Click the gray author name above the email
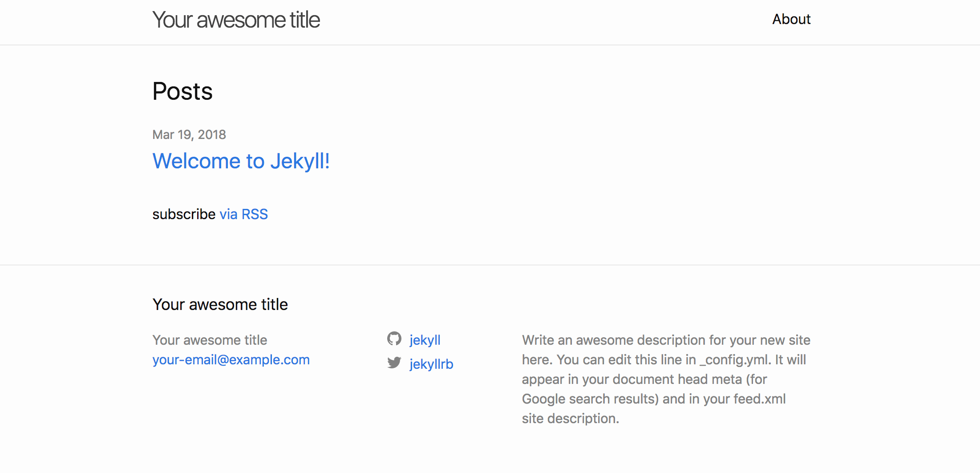Screen dimensions: 980x473 point(210,340)
